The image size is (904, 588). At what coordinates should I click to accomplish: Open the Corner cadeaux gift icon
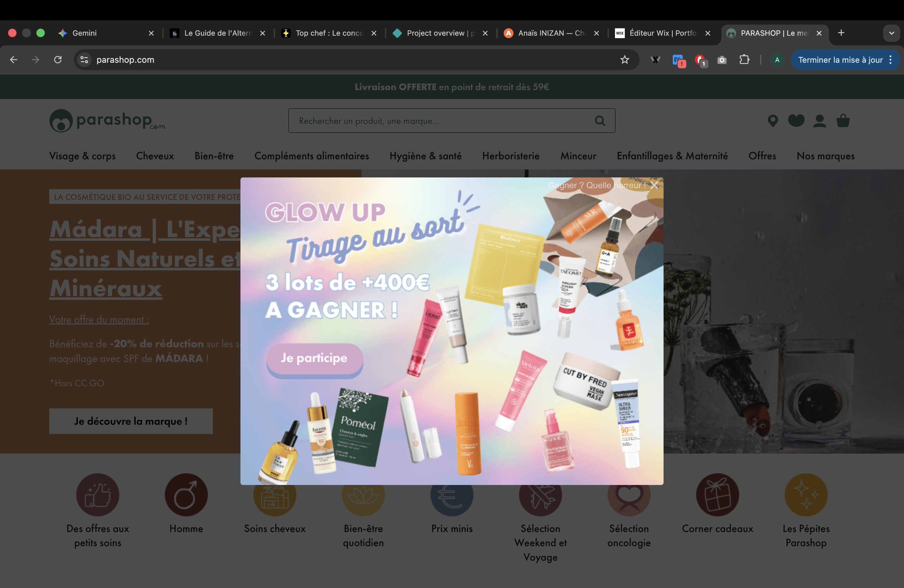pyautogui.click(x=717, y=495)
